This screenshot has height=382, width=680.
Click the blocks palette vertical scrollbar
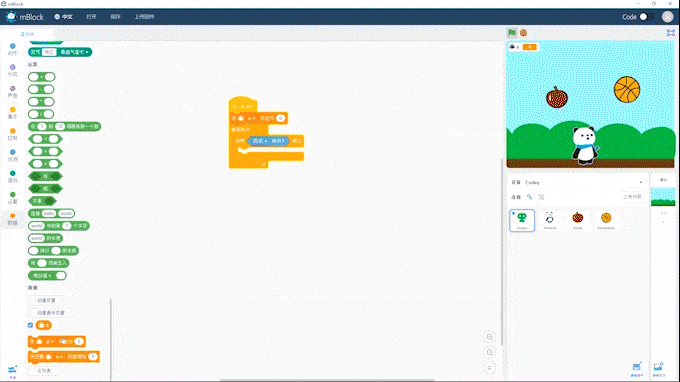tap(111, 339)
